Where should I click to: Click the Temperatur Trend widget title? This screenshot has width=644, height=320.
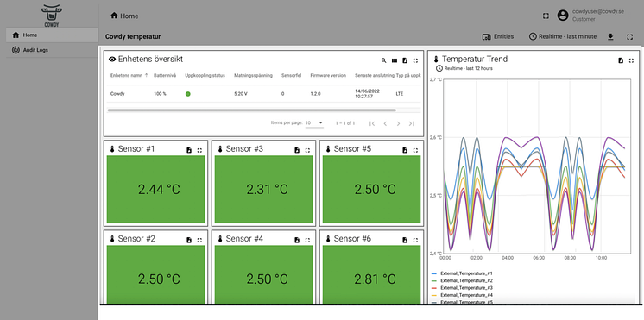tap(475, 59)
